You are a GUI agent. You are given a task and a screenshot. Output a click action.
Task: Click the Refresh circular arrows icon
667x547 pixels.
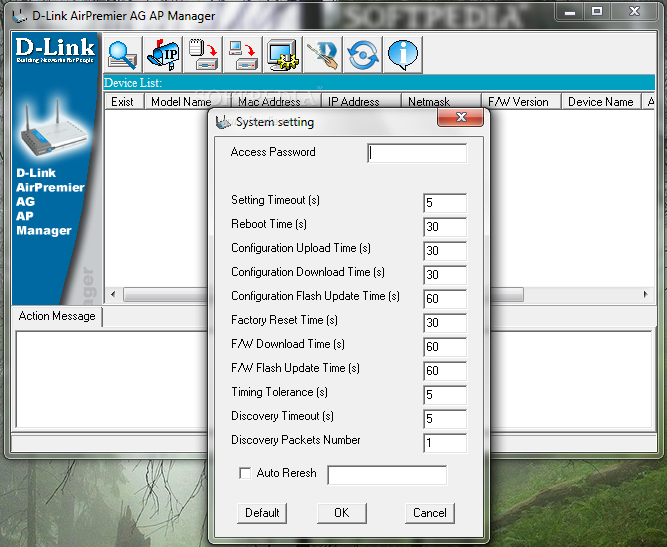362,55
